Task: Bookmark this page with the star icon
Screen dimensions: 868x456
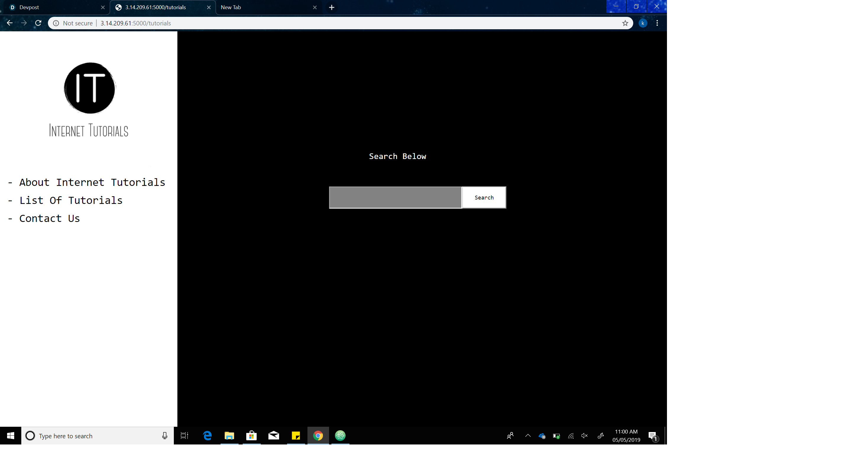Action: click(625, 23)
